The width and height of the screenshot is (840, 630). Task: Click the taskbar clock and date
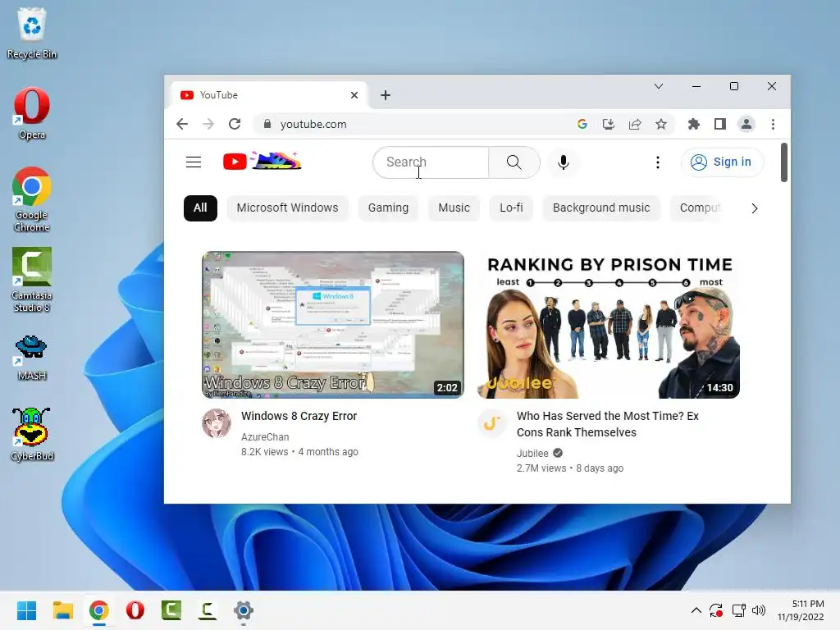pyautogui.click(x=801, y=610)
